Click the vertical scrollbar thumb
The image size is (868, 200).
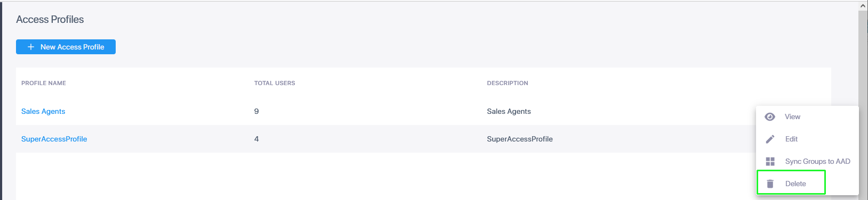pyautogui.click(x=863, y=105)
